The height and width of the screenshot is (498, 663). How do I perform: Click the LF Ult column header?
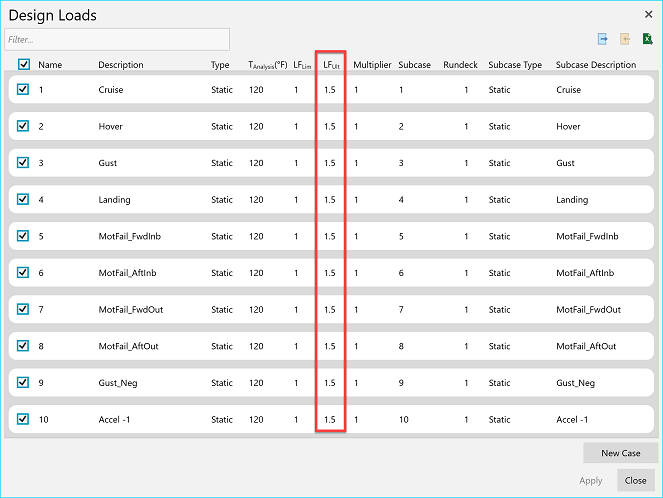coord(331,65)
